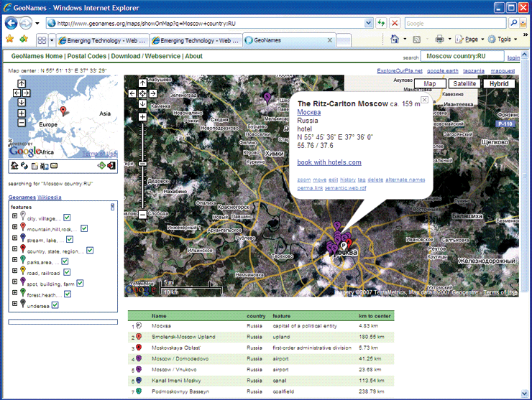This screenshot has width=532, height=400.
Task: Click the Add to Favorites icon
Action: click(24, 39)
